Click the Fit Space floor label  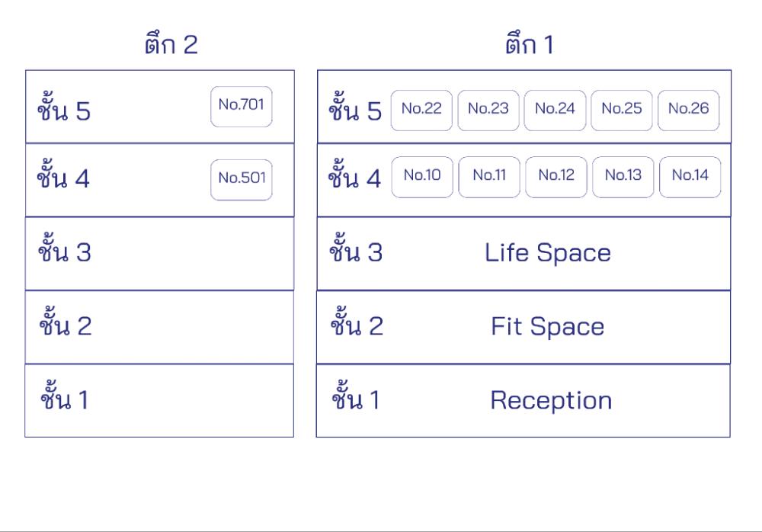pos(547,327)
